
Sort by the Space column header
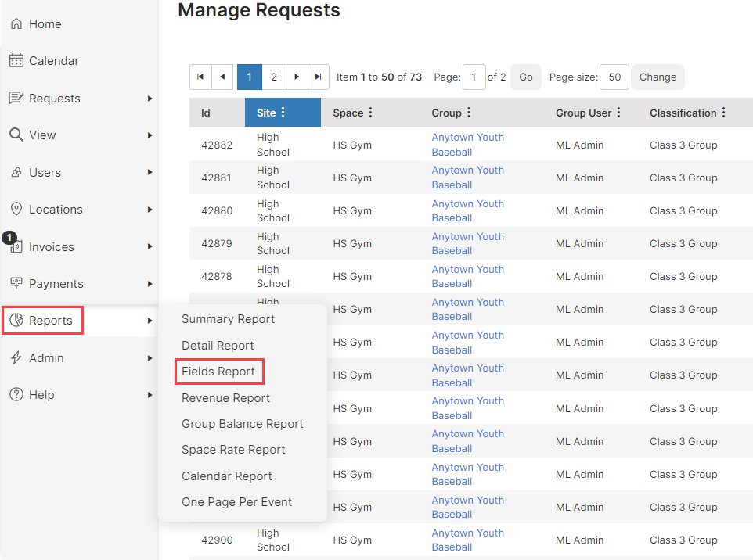(348, 113)
